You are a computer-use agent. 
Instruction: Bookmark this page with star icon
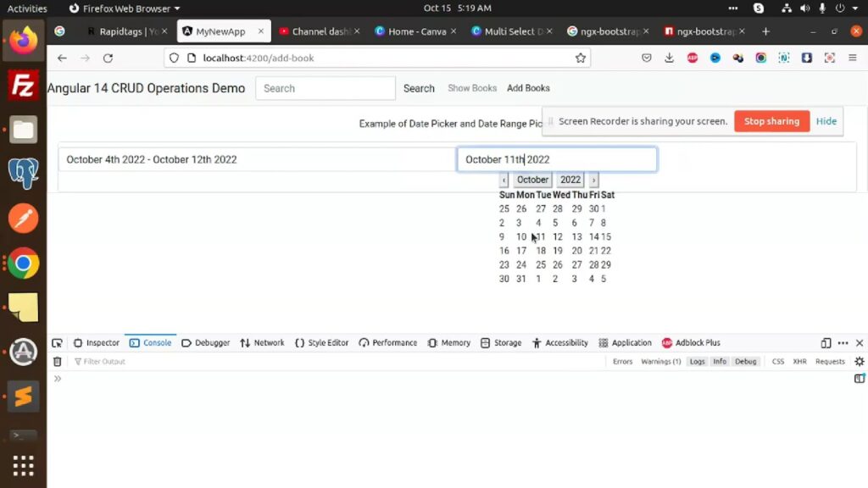coord(580,58)
